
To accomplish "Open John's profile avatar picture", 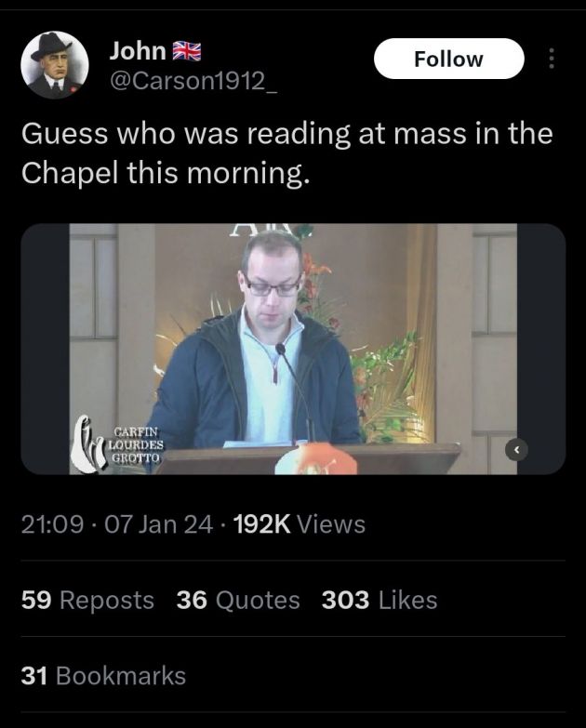I will click(x=55, y=65).
